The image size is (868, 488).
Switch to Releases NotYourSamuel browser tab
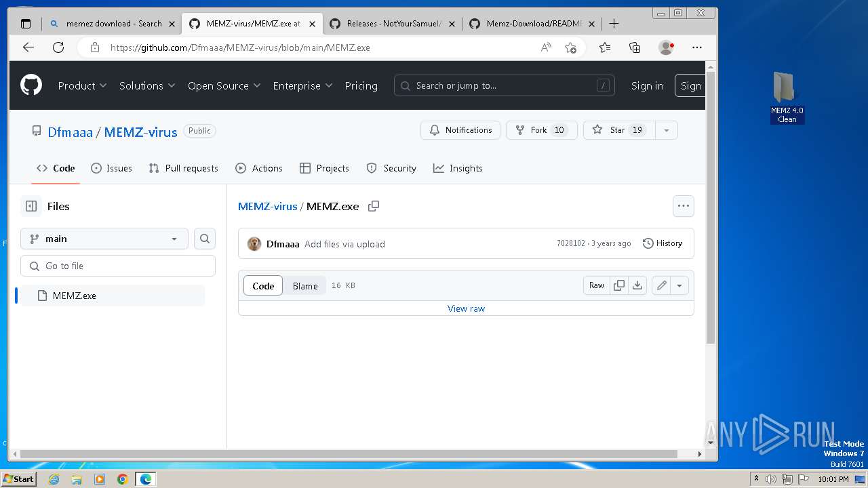(392, 24)
